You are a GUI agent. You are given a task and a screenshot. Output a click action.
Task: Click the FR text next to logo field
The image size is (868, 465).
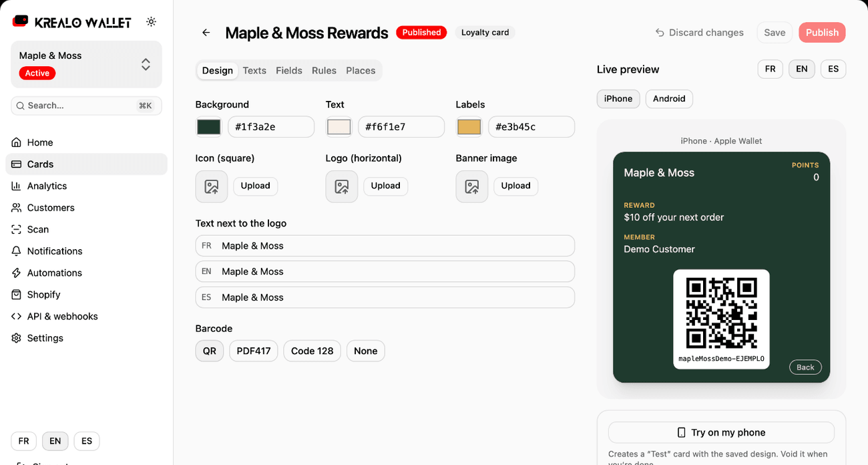coord(385,246)
